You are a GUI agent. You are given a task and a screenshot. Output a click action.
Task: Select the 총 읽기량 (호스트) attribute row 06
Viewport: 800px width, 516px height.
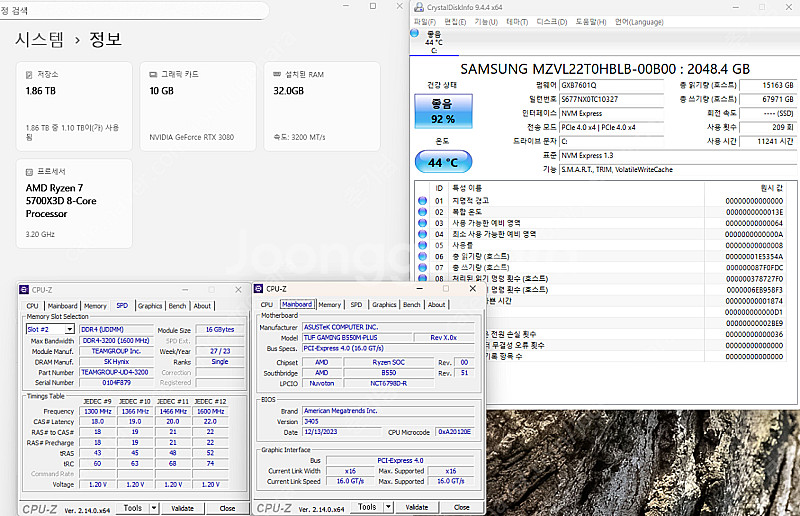601,256
